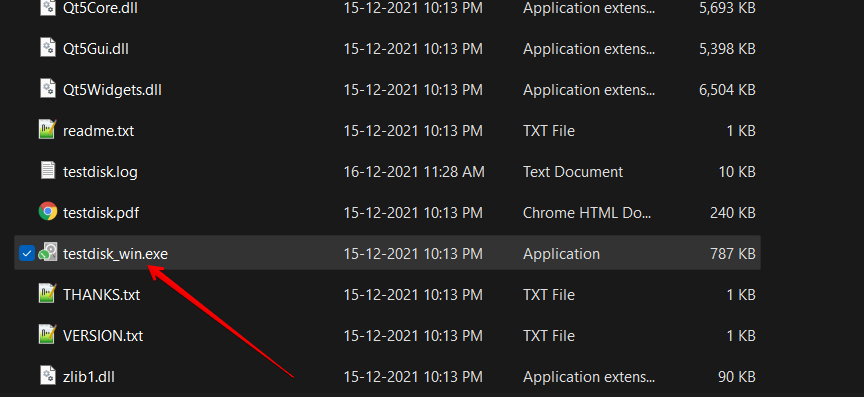Click the 240 KB size cell

[732, 213]
